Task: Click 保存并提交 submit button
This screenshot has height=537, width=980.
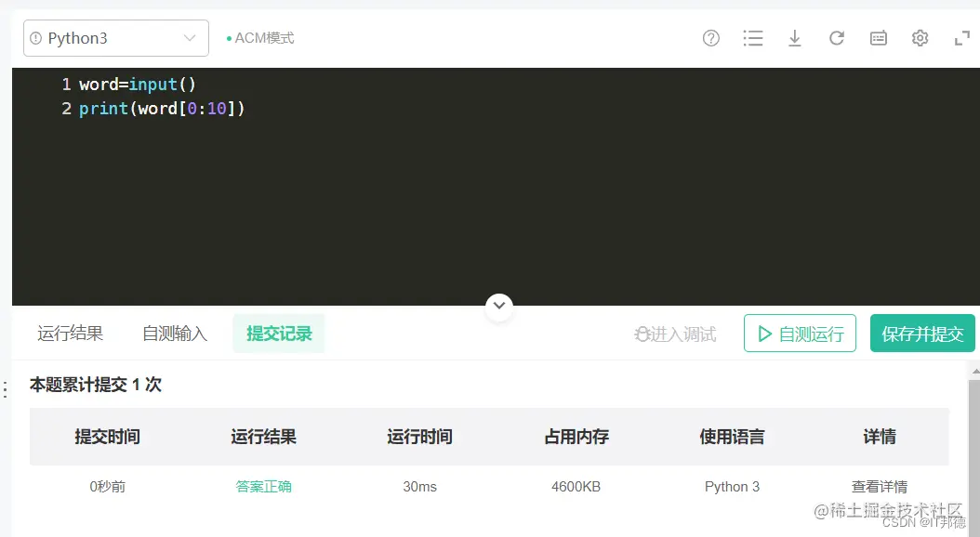Action: tap(922, 334)
